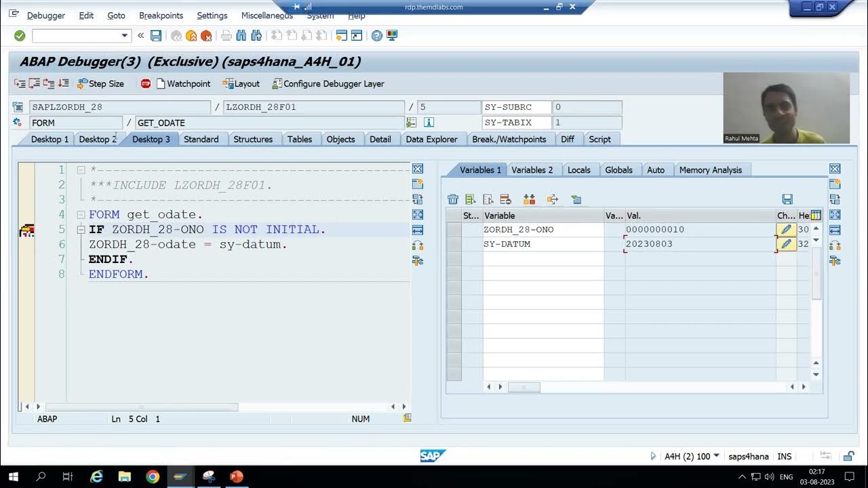Click the Step Into single step icon
The width and height of the screenshot is (868, 488).
(20, 83)
